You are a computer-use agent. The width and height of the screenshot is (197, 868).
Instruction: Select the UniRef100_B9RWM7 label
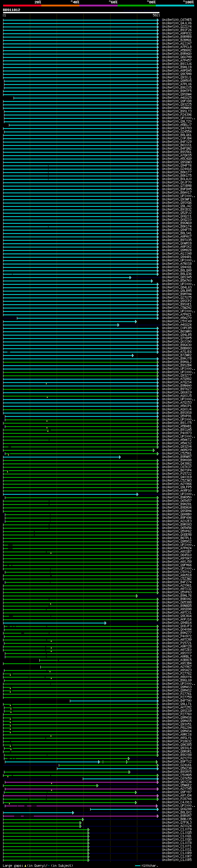pyautogui.click(x=176, y=457)
